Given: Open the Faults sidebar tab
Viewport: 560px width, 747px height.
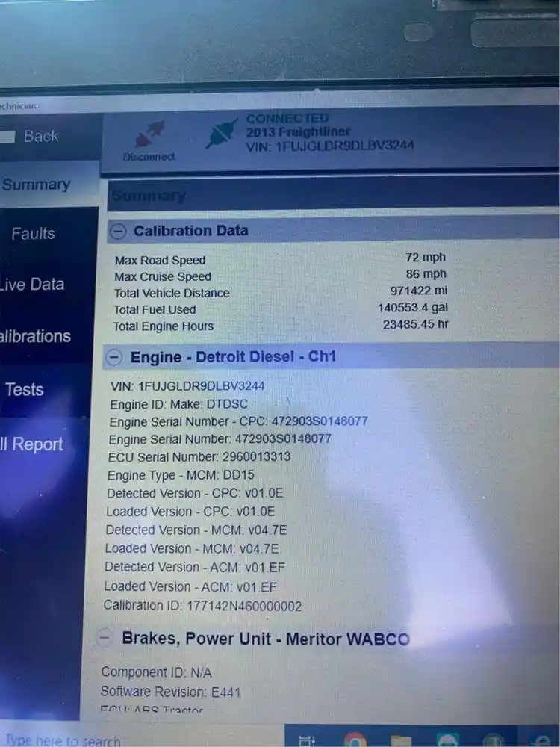Looking at the screenshot, I should point(34,233).
